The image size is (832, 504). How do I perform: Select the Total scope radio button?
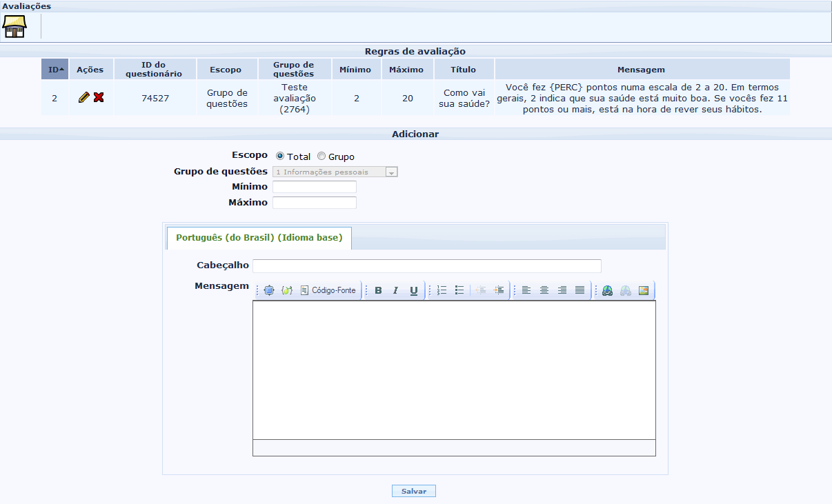tap(280, 157)
